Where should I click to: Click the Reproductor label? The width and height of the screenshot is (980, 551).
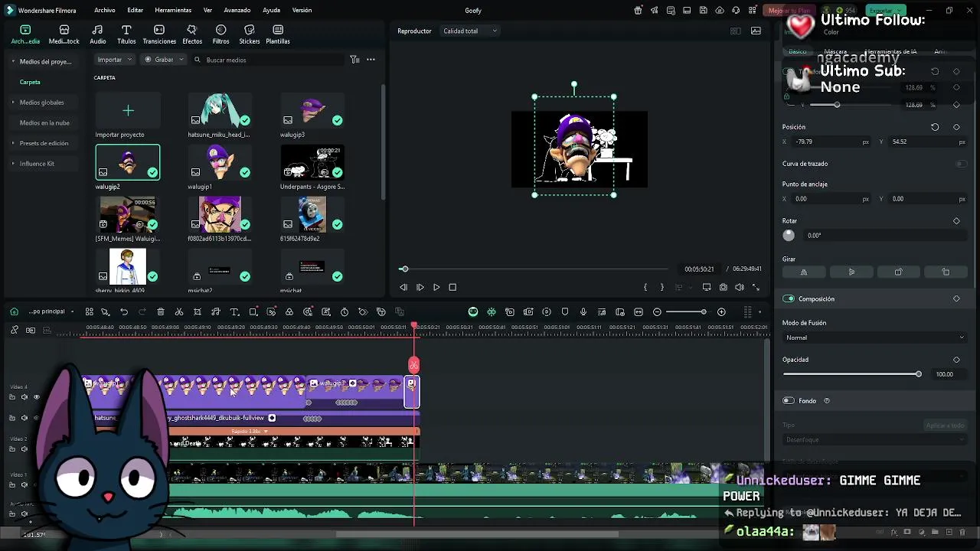(414, 31)
